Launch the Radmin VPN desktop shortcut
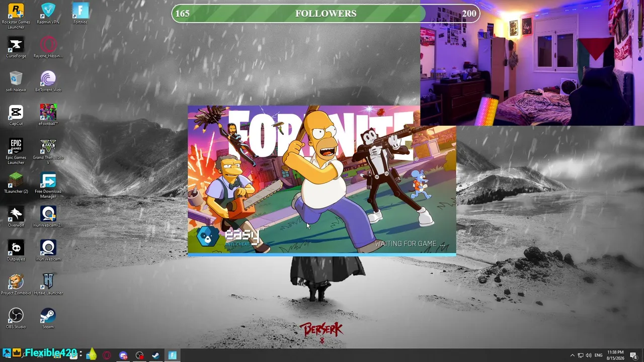Image resolution: width=644 pixels, height=362 pixels. pos(48,14)
